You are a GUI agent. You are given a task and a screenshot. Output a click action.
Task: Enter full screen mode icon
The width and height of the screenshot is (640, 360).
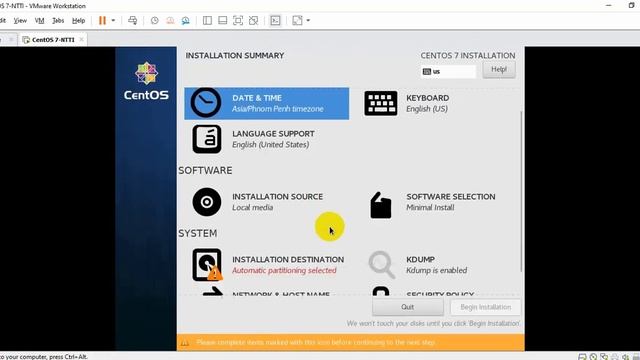coord(238,20)
